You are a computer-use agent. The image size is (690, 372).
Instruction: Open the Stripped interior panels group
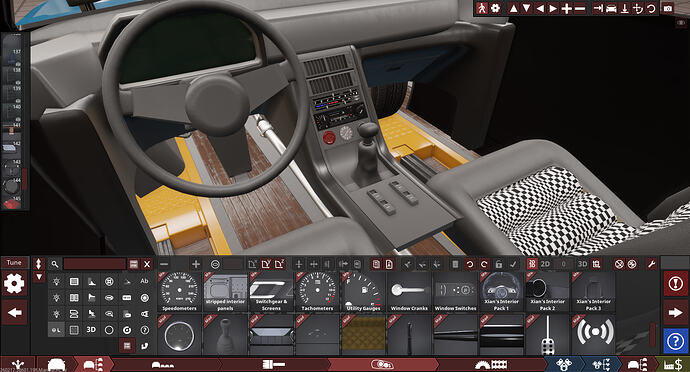pos(225,292)
